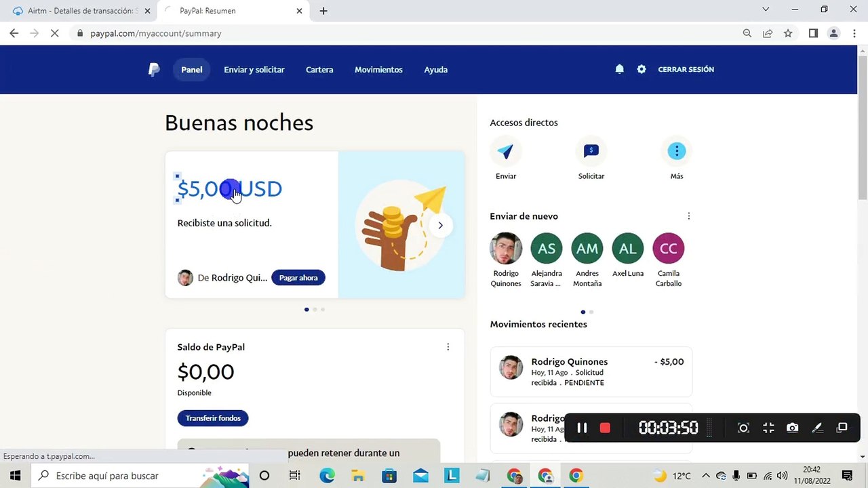
Task: Open browser zoom magnifier icon
Action: (x=747, y=33)
